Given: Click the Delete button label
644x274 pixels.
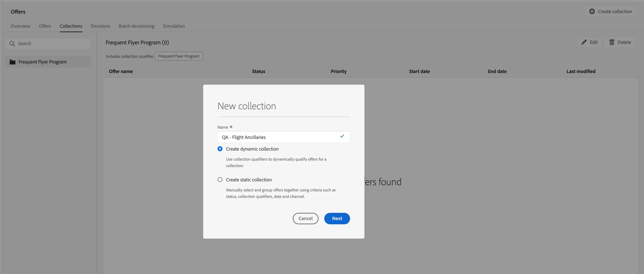Looking at the screenshot, I should tap(624, 42).
